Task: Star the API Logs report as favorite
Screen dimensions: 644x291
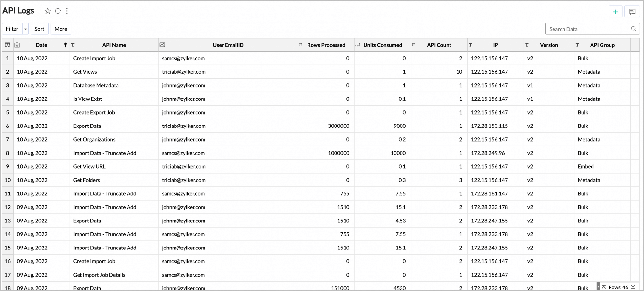Action: (x=48, y=11)
